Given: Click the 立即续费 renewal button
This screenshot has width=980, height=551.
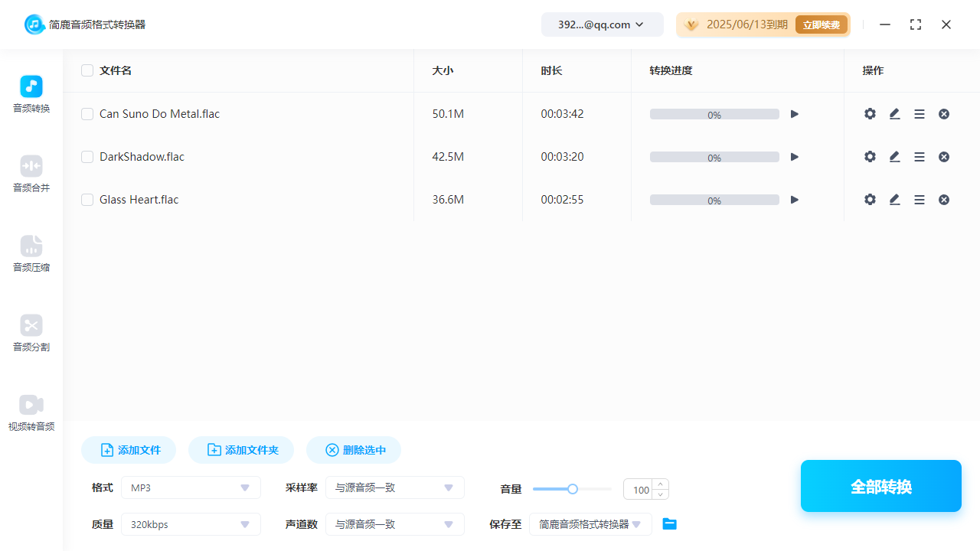Looking at the screenshot, I should pos(821,24).
